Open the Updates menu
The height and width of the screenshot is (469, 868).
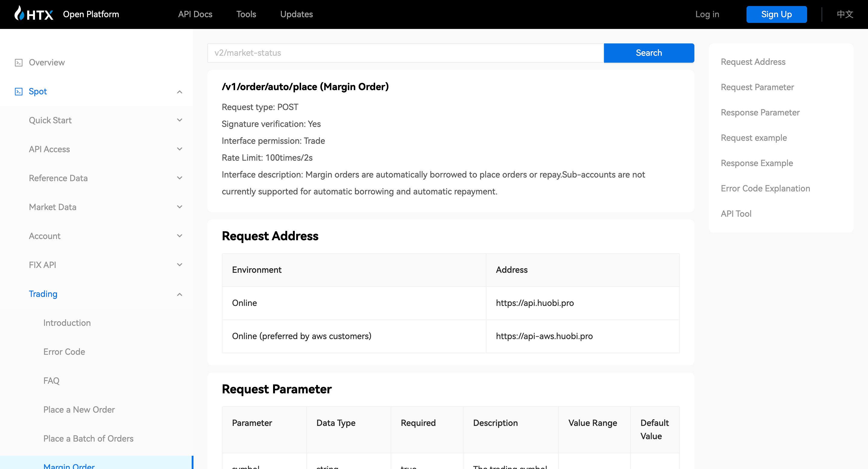click(297, 14)
